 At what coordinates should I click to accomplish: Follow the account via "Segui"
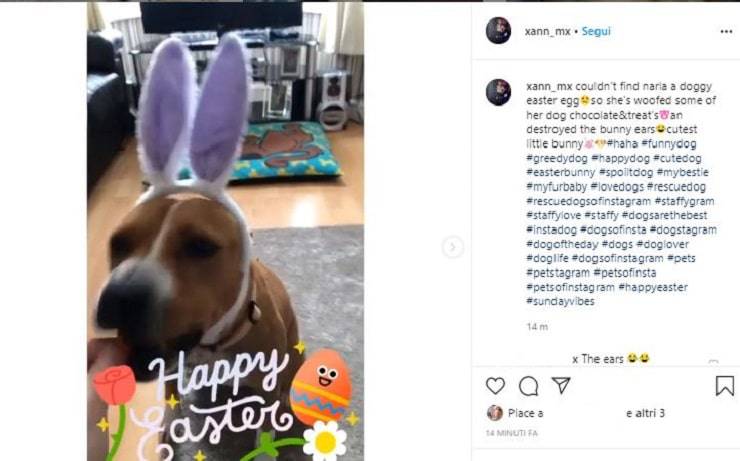597,31
